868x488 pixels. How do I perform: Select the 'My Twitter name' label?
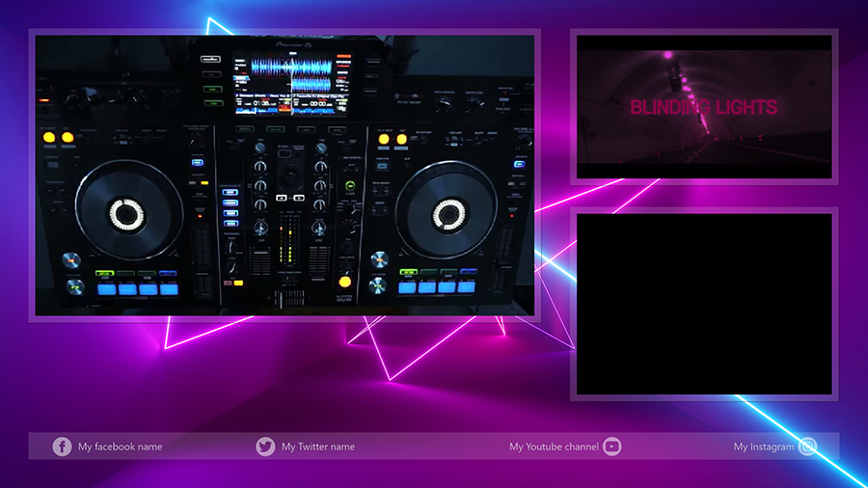pyautogui.click(x=317, y=447)
